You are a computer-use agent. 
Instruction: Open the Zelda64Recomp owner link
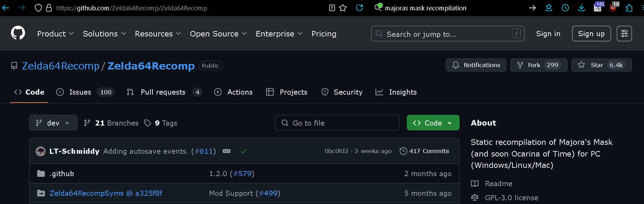tap(61, 66)
